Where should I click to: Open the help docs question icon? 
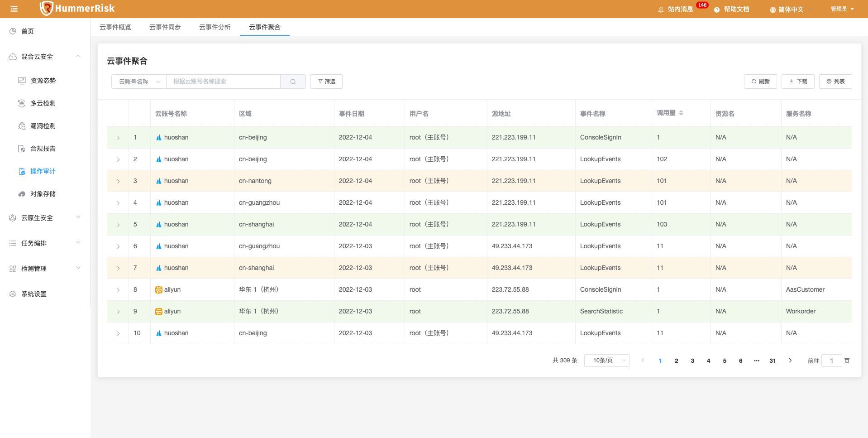717,10
